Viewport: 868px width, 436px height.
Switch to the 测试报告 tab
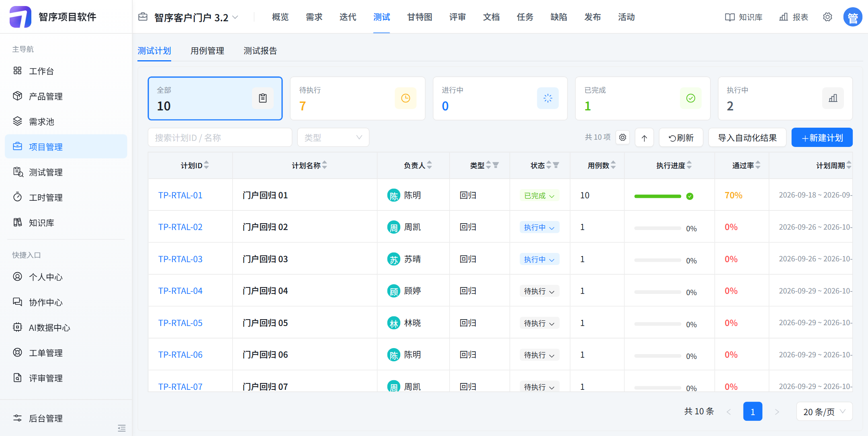tap(260, 51)
